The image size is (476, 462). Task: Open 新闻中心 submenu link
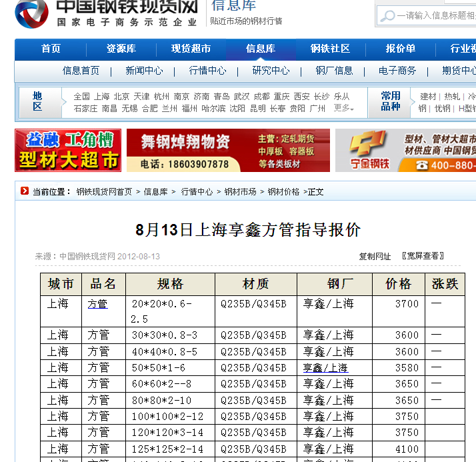[144, 71]
